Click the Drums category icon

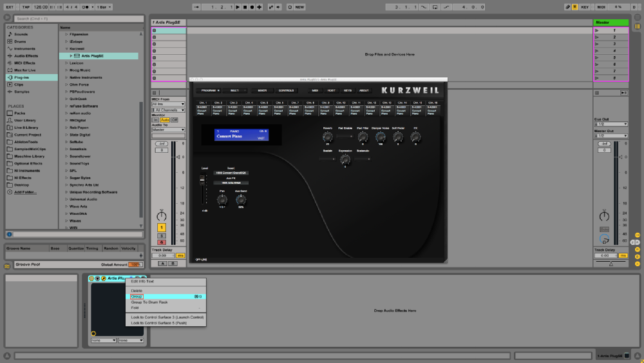pos(8,41)
